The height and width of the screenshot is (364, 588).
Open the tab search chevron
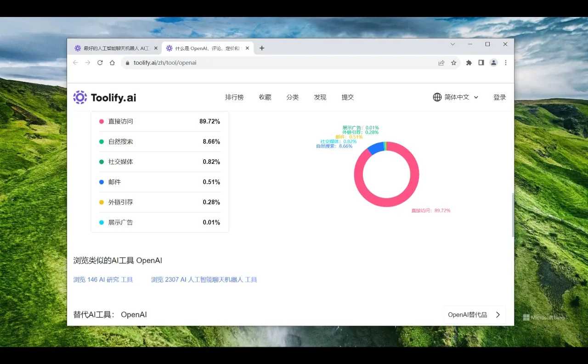coord(452,44)
